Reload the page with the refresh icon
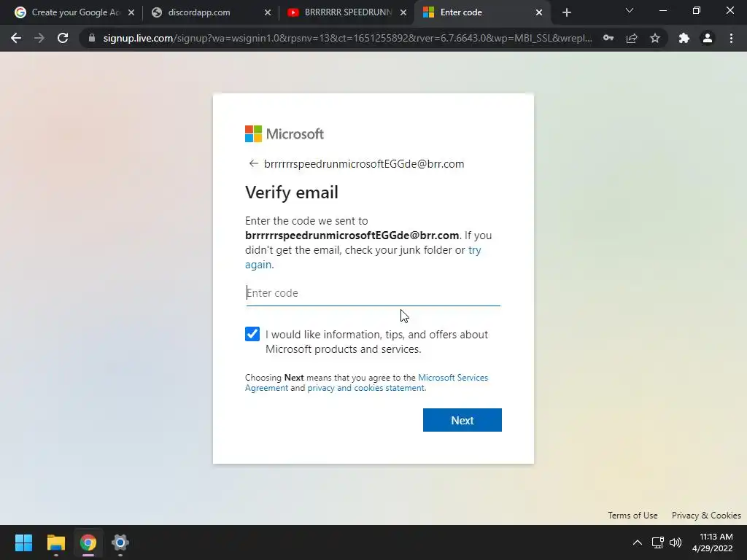Viewport: 747px width, 560px height. point(63,38)
